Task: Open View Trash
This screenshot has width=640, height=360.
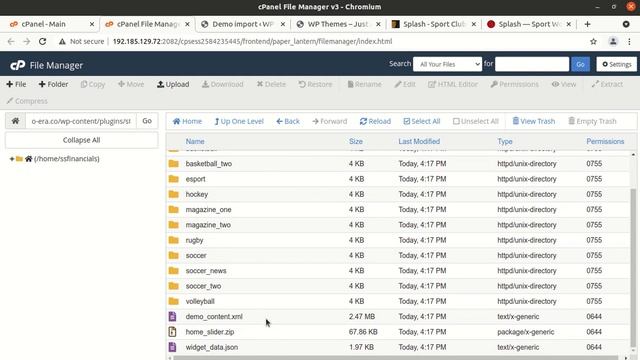Action: (533, 121)
